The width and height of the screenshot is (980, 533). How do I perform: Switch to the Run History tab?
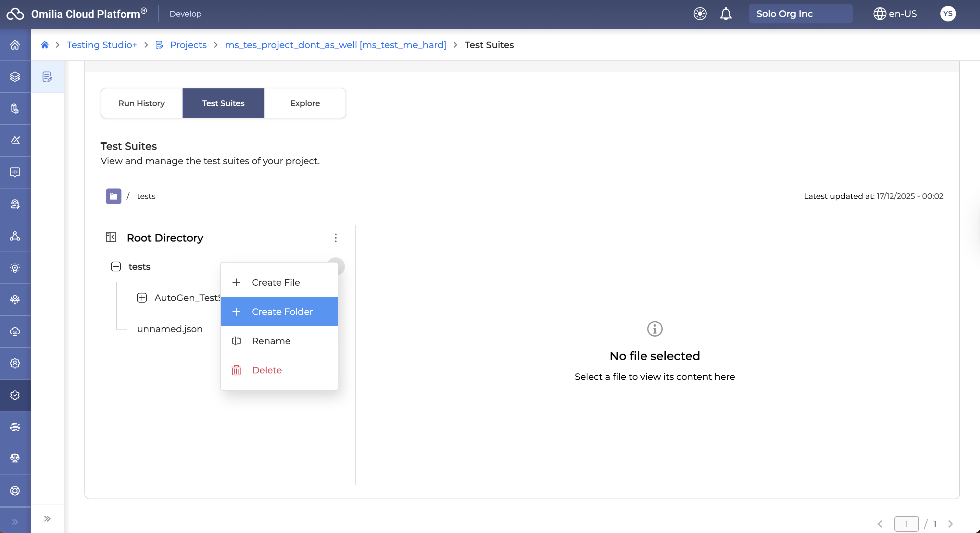click(x=141, y=103)
